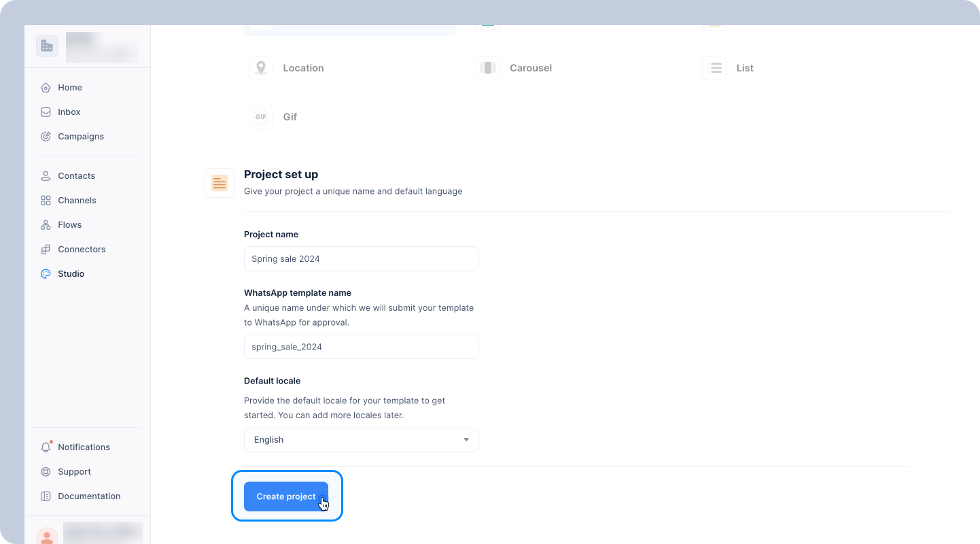Viewport: 980px width, 544px height.
Task: Click the Create project button
Action: point(286,496)
